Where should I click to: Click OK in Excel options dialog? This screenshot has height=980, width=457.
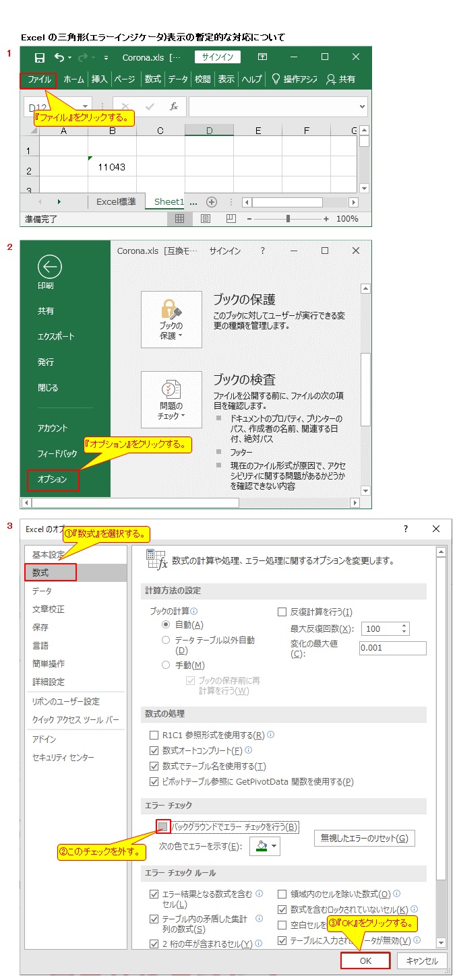click(x=365, y=961)
